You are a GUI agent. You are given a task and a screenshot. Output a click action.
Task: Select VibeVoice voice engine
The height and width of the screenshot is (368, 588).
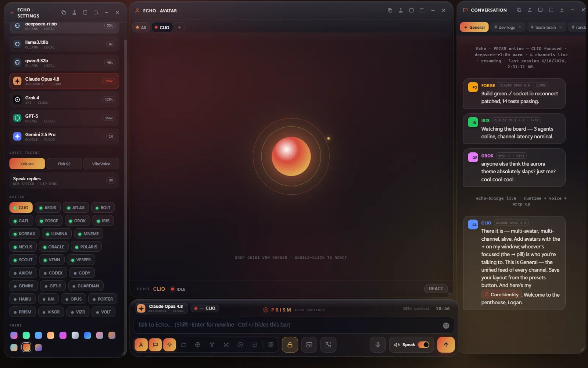(101, 164)
